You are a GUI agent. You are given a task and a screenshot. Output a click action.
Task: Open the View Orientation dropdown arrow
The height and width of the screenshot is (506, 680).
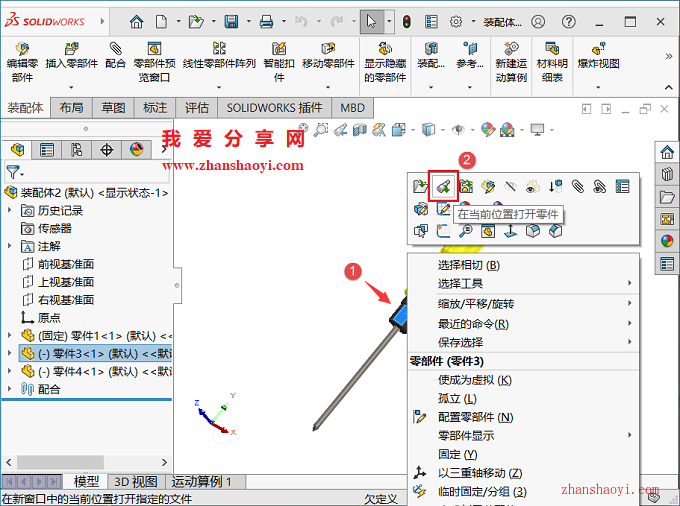pyautogui.click(x=413, y=130)
